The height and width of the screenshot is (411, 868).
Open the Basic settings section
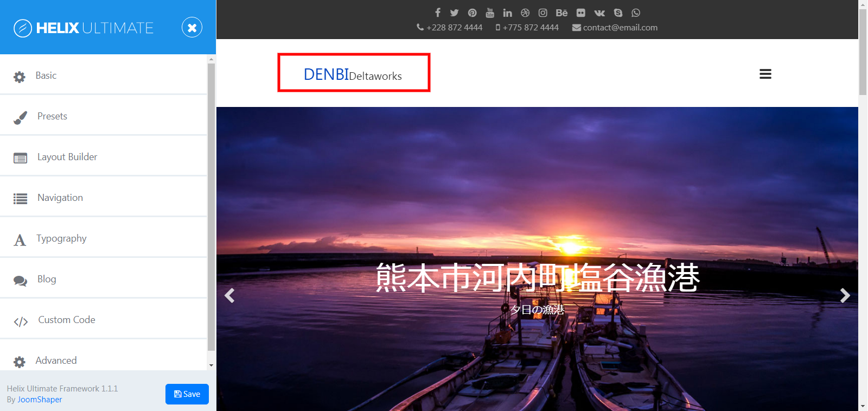point(104,75)
